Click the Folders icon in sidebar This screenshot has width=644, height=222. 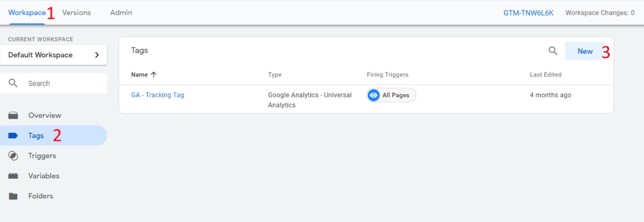click(x=13, y=196)
